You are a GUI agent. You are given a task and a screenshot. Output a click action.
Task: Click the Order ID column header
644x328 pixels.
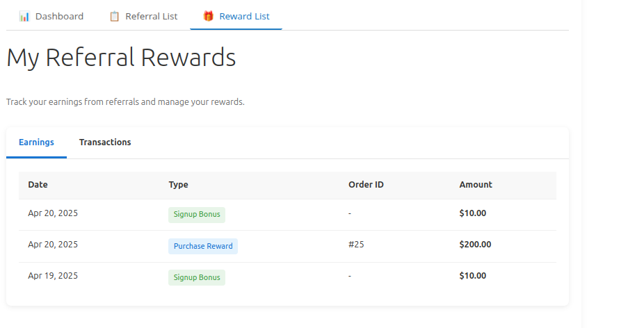[366, 185]
